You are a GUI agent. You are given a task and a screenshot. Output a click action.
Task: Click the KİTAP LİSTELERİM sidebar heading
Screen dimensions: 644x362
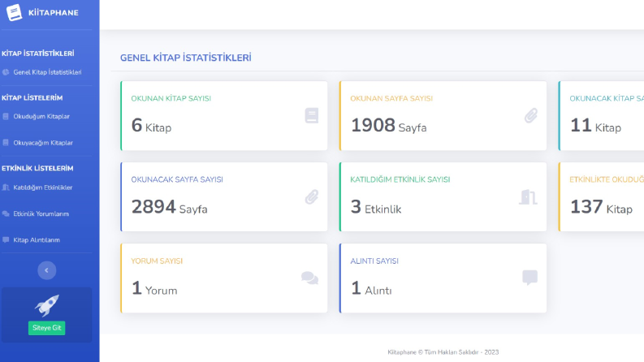(x=32, y=97)
